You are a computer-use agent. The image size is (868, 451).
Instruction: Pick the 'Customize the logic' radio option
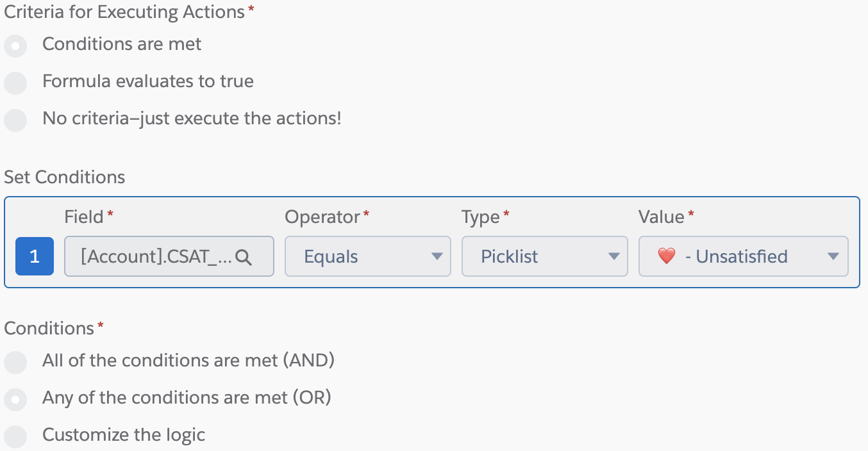(x=15, y=437)
